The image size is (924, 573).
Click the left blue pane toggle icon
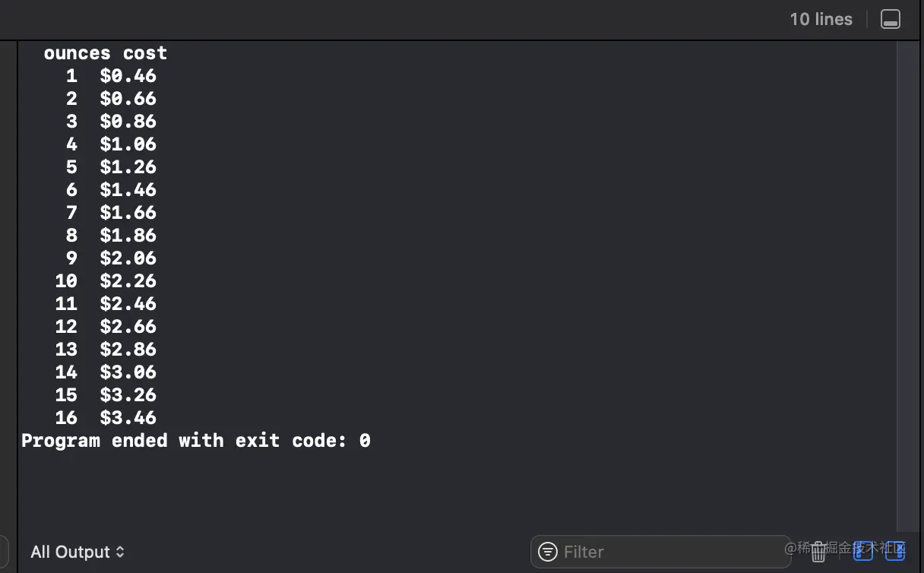tap(864, 552)
